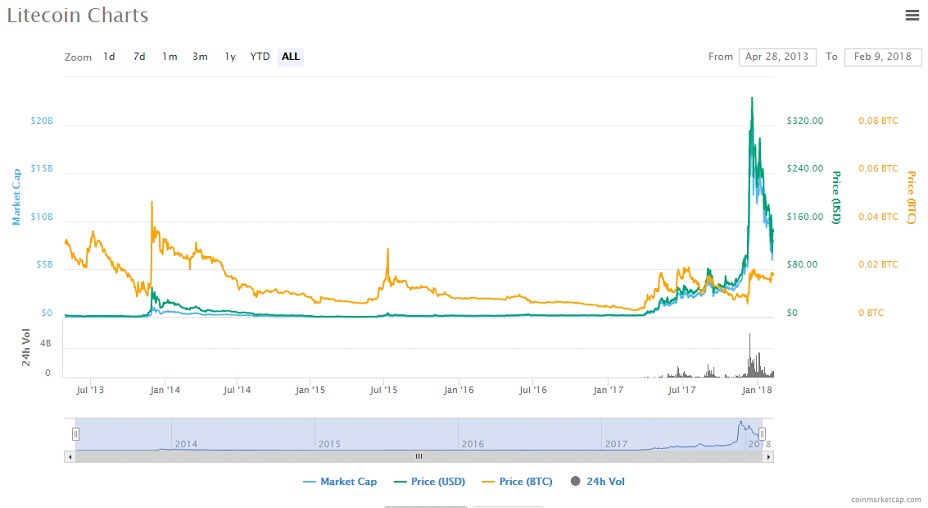Click the Jul '17 axis label
Viewport: 928px width, 508px height.
point(682,390)
